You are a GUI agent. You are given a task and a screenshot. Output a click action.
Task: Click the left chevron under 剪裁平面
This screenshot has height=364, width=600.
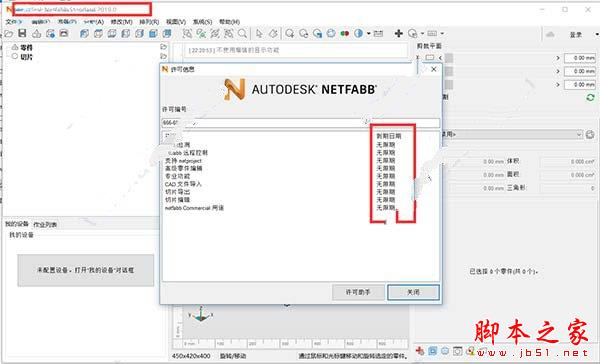point(440,58)
